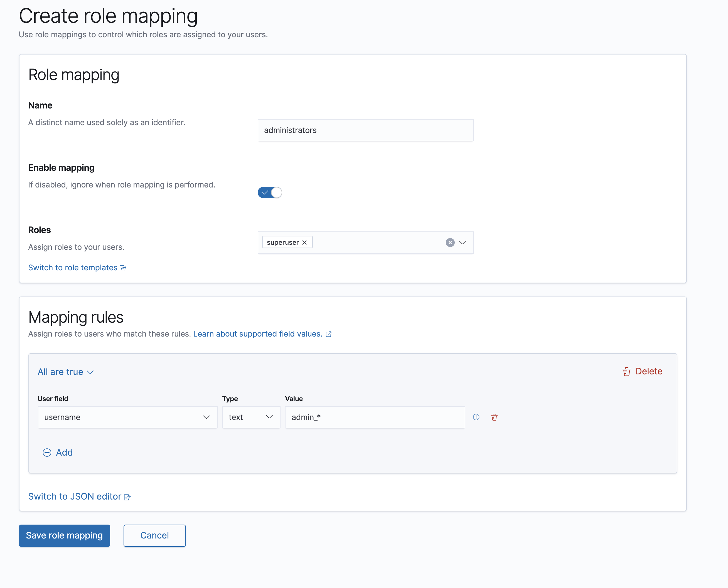Viewport: 728px width, 588px height.
Task: Click the trash icon to delete the mapping group
Action: (627, 371)
